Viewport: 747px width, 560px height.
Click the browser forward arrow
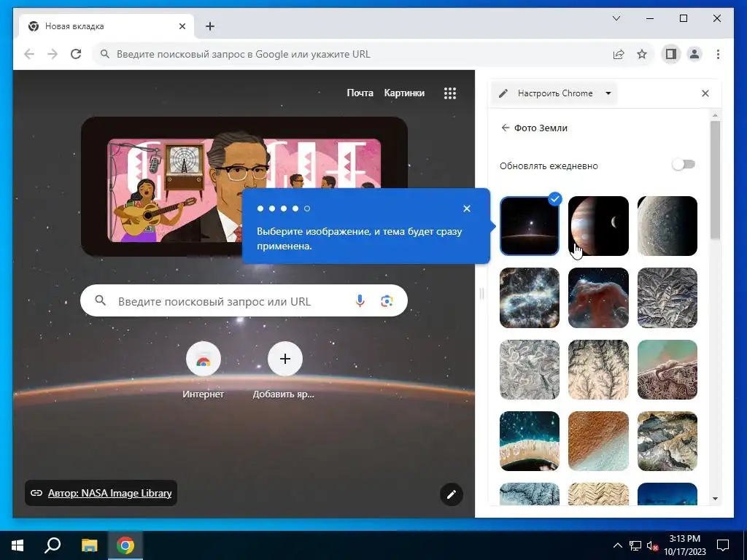point(53,54)
